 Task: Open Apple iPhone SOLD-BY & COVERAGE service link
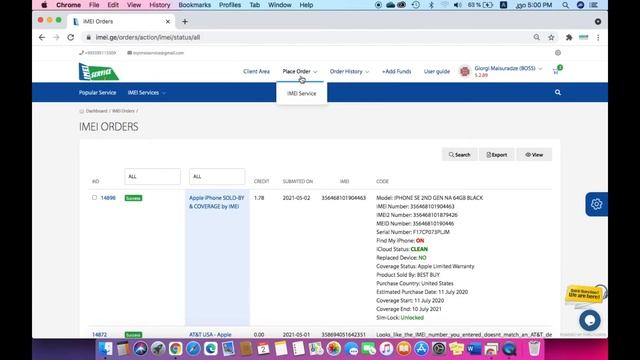[x=216, y=202]
